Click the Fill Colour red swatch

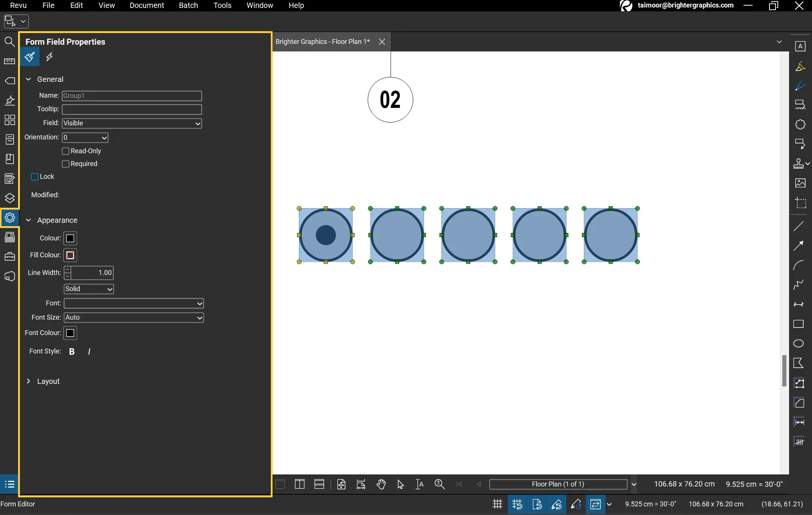pyautogui.click(x=70, y=255)
